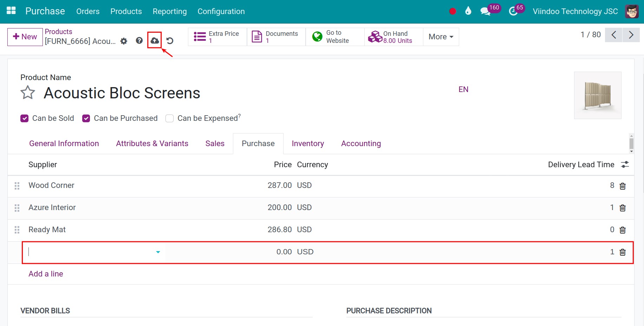Click Viindoo Technology JSC company switcher
The image size is (644, 326).
(x=575, y=11)
